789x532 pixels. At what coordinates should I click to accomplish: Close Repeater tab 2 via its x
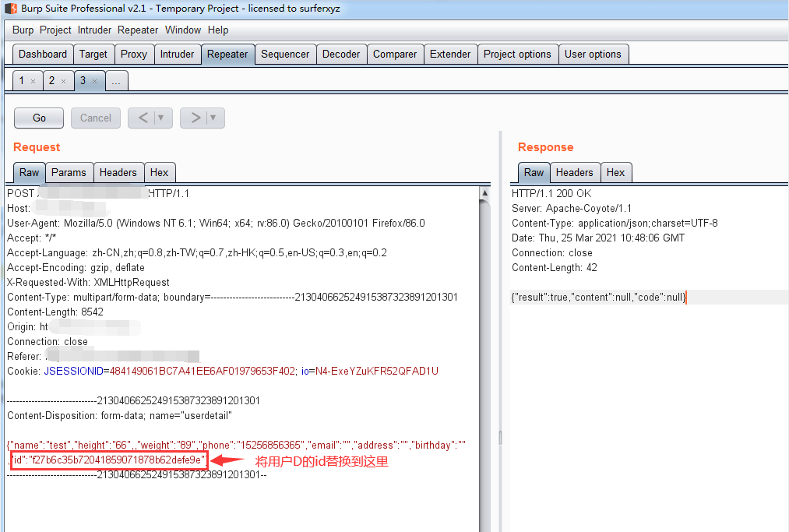point(63,81)
